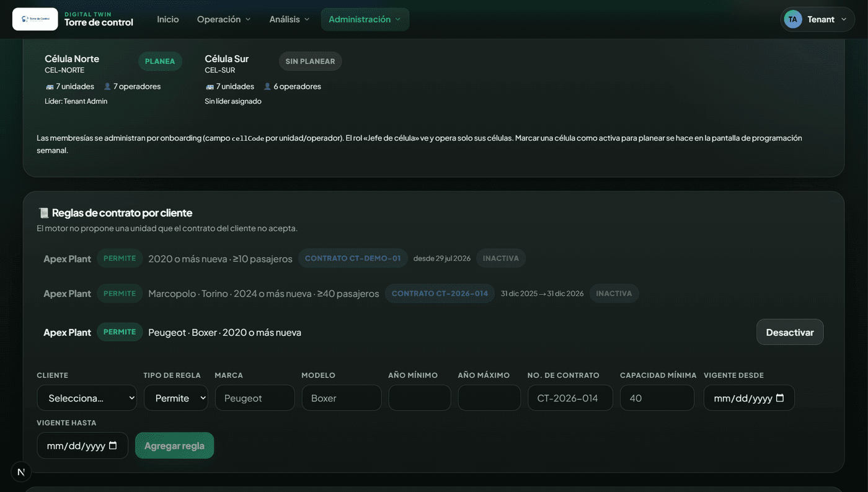Viewport: 868px width, 492px height.
Task: Open the Análisis menu
Action: click(290, 19)
